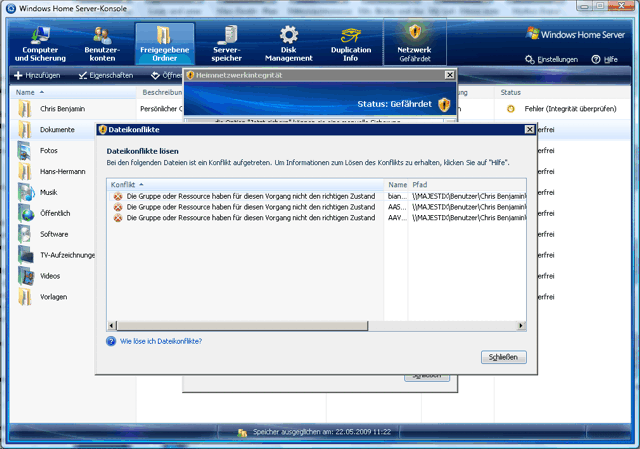Select the Software folder icon
The image size is (640, 449).
click(24, 234)
